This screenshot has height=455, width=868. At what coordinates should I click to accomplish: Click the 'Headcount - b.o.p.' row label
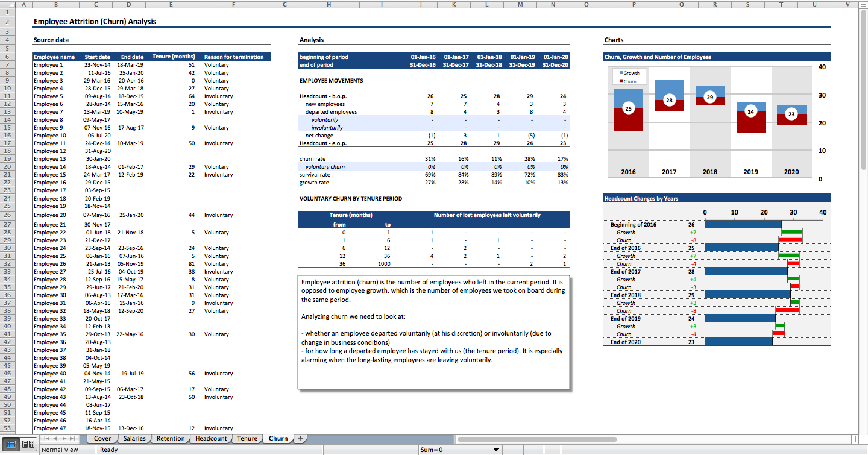(x=323, y=96)
